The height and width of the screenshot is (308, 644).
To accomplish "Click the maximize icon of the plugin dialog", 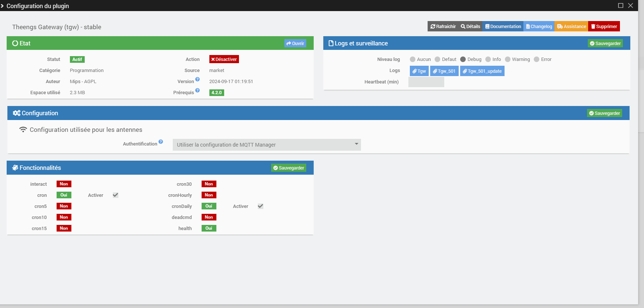I will (x=621, y=6).
